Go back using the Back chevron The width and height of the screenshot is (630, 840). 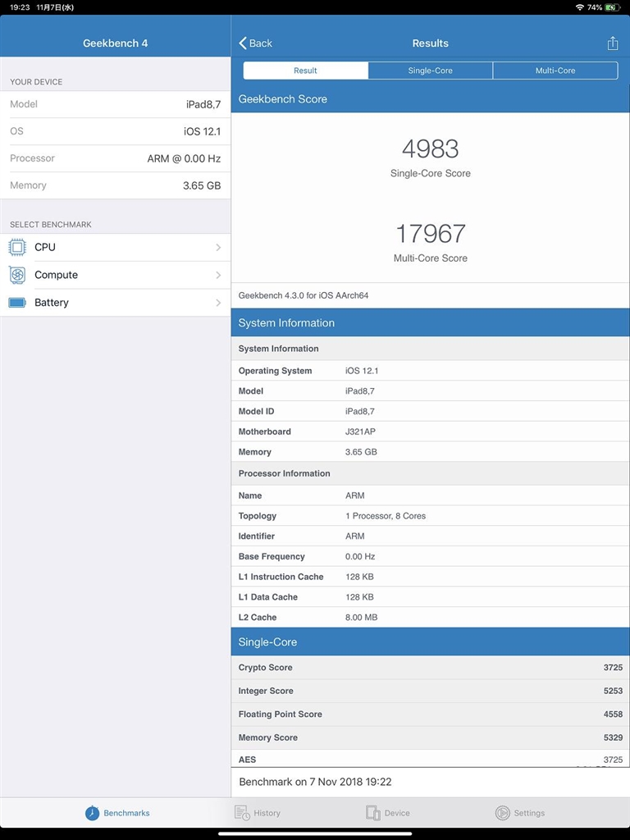(x=256, y=43)
